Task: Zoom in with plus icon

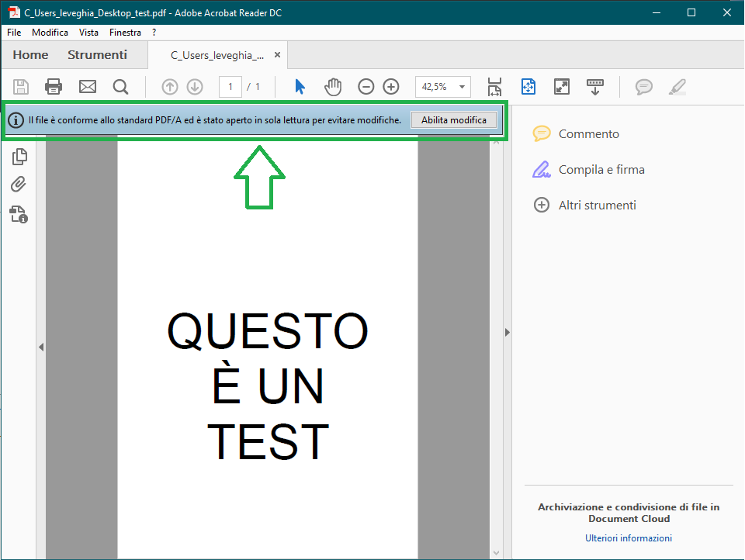Action: point(391,87)
